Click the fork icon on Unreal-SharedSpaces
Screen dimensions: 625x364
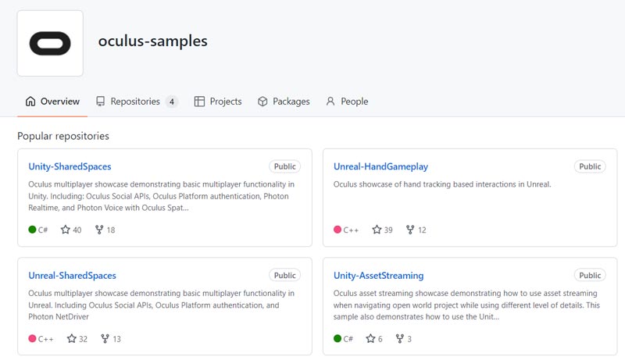tap(105, 338)
